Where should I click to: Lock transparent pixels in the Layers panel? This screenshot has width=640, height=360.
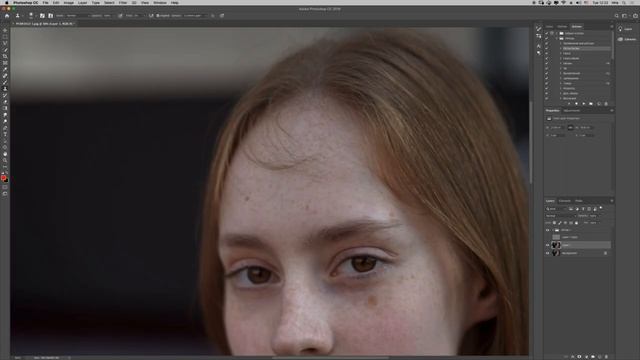[554, 223]
